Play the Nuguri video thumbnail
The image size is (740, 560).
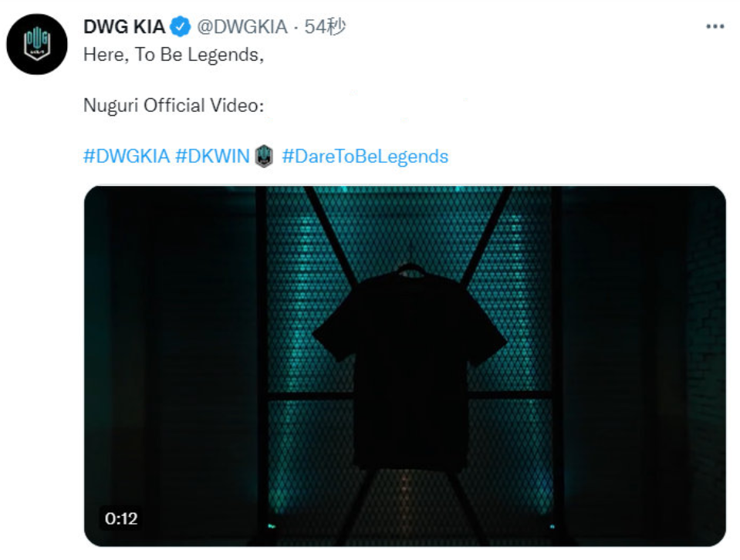404,366
